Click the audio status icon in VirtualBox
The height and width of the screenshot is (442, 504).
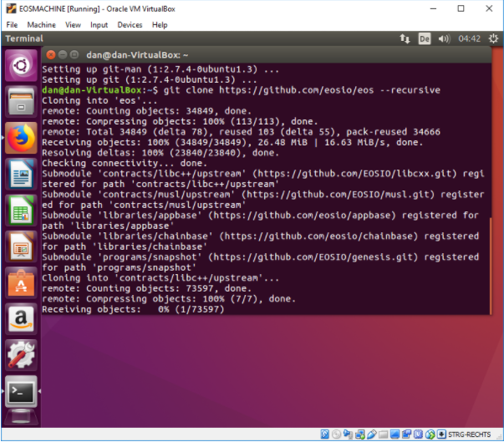[348, 434]
